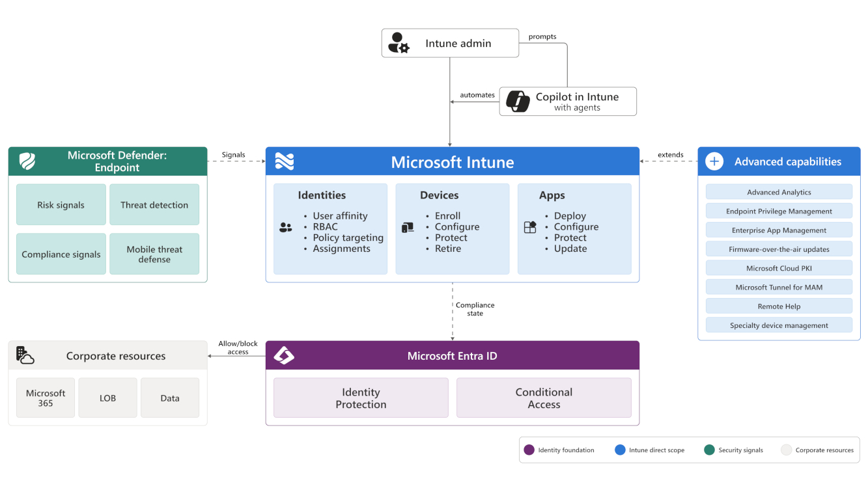Click the green Security signals legend dot

[710, 450]
